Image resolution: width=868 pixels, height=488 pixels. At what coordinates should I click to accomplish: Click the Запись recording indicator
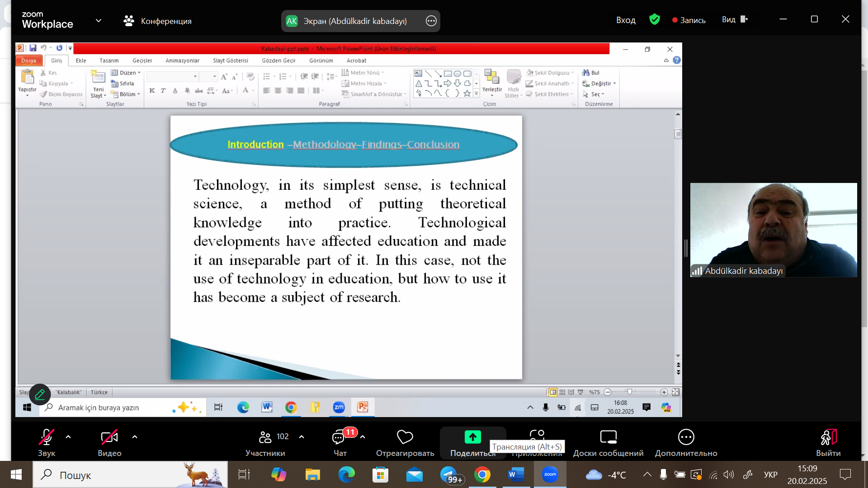[x=689, y=20]
